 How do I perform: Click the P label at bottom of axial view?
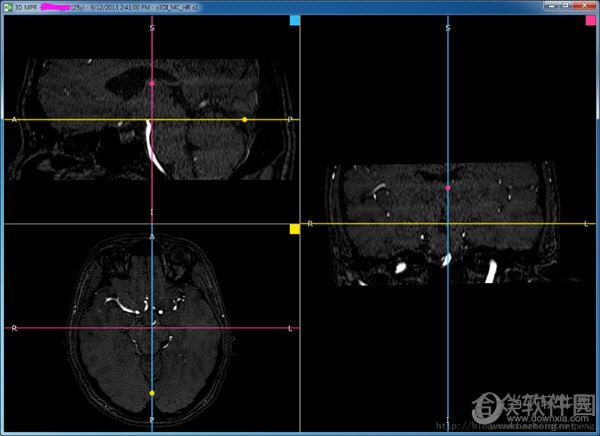(x=152, y=420)
